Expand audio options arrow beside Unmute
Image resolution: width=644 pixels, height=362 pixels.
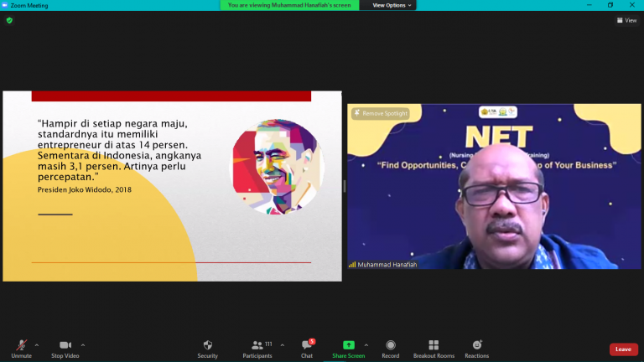coord(37,344)
